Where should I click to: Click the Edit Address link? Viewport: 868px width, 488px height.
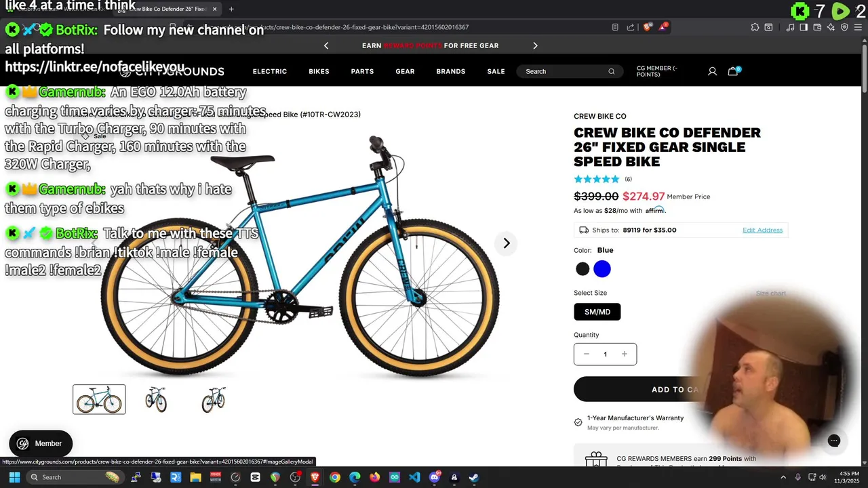tap(762, 230)
